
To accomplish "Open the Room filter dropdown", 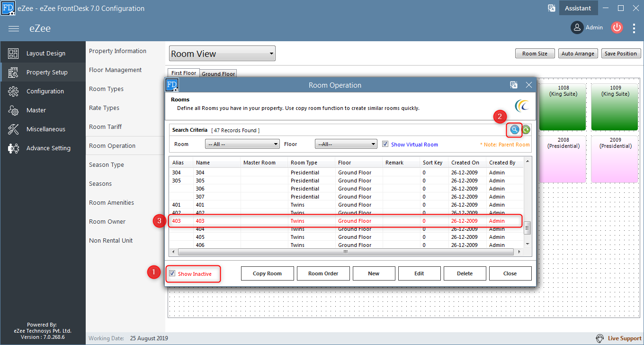I will [x=242, y=144].
